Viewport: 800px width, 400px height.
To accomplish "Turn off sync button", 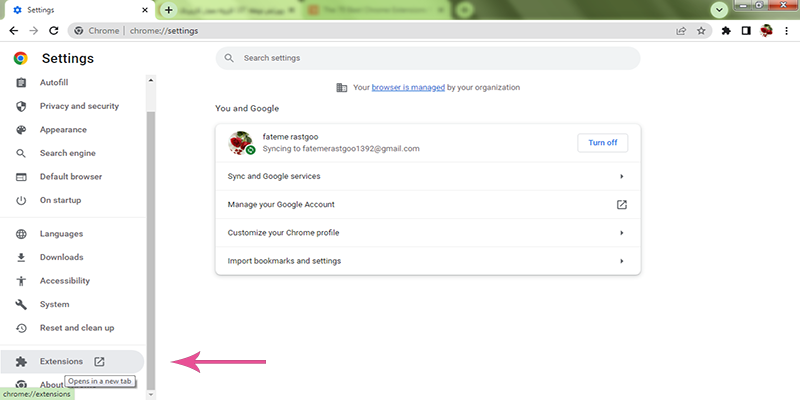I will [x=602, y=142].
